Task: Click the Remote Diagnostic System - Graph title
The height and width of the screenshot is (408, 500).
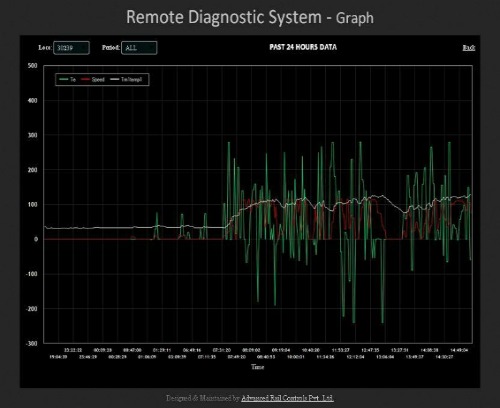Action: 250,17
